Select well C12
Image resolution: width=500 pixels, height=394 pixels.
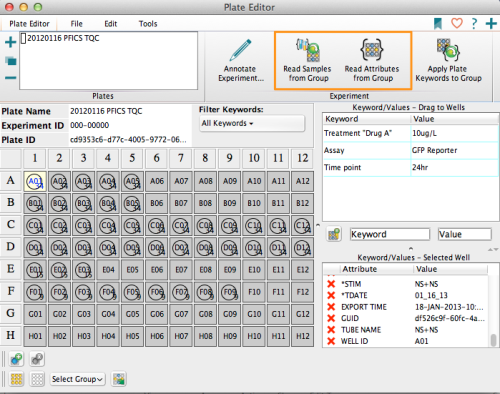pyautogui.click(x=302, y=226)
